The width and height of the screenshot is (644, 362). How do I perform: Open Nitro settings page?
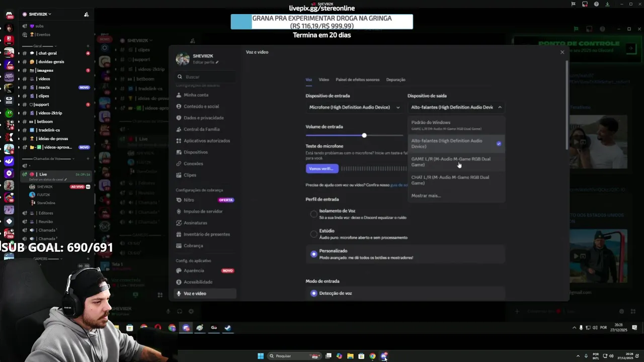pos(206,200)
